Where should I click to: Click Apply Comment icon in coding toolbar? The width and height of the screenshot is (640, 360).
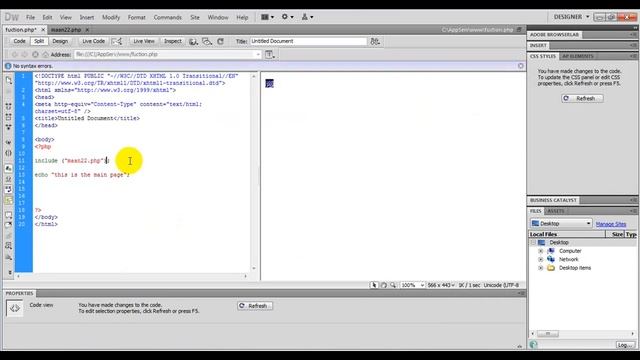[x=9, y=215]
